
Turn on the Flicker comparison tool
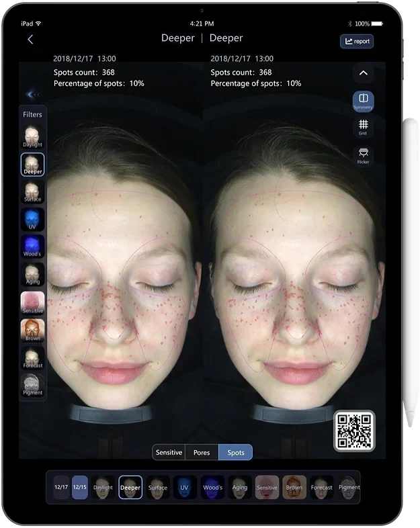(363, 156)
